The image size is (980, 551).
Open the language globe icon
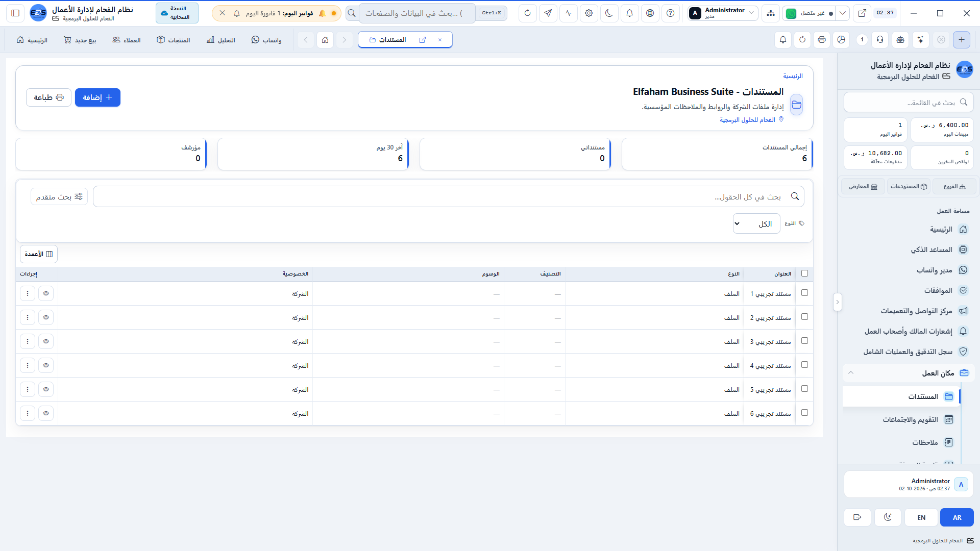coord(650,13)
